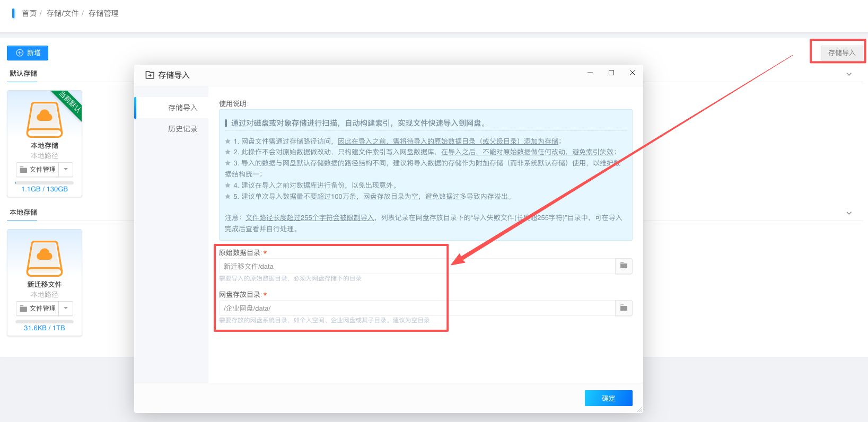
Task: Click 存储/文件 breadcrumb link
Action: tap(63, 13)
